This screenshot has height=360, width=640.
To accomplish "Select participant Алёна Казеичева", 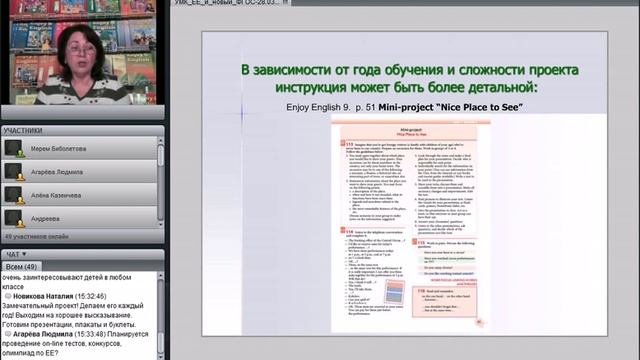I will [x=80, y=195].
